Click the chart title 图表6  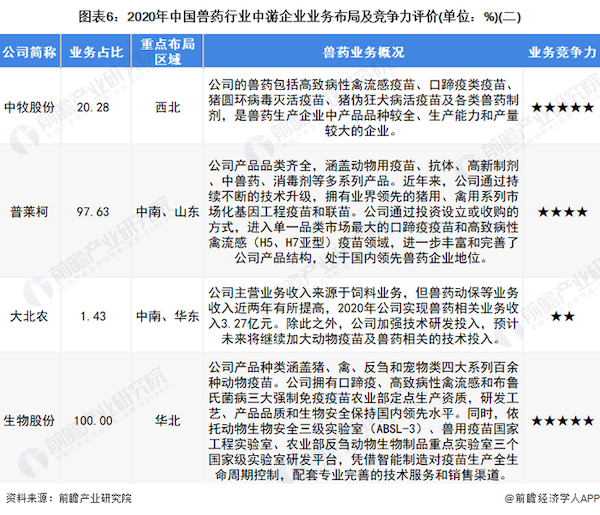click(x=300, y=17)
